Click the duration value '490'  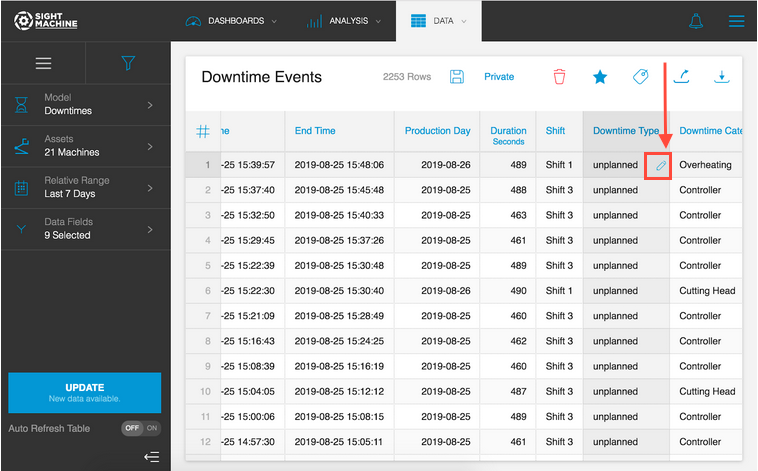click(x=518, y=291)
